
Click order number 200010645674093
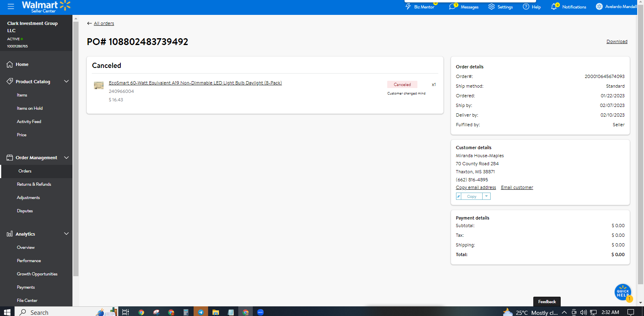605,76
